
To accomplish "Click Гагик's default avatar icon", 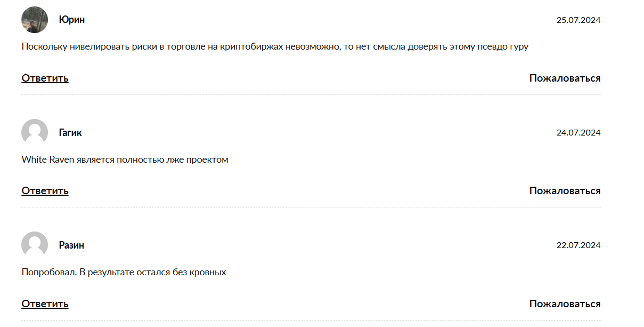I will click(x=35, y=132).
